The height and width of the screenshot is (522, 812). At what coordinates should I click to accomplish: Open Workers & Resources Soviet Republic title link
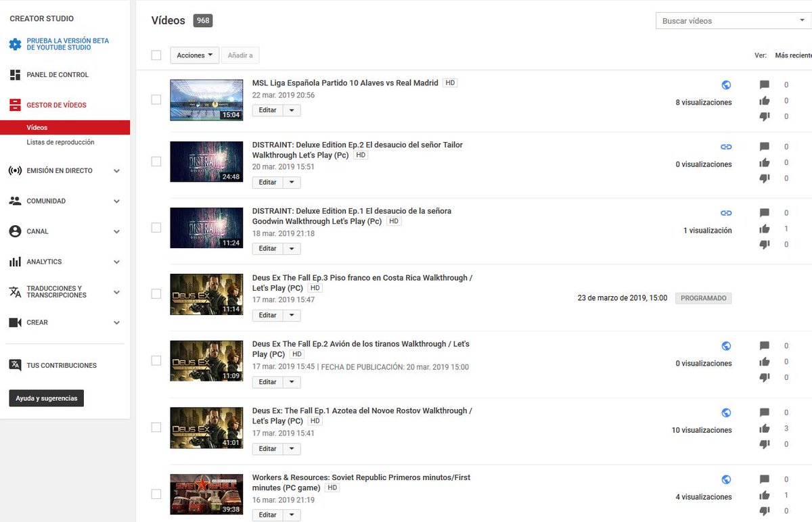[x=361, y=482]
